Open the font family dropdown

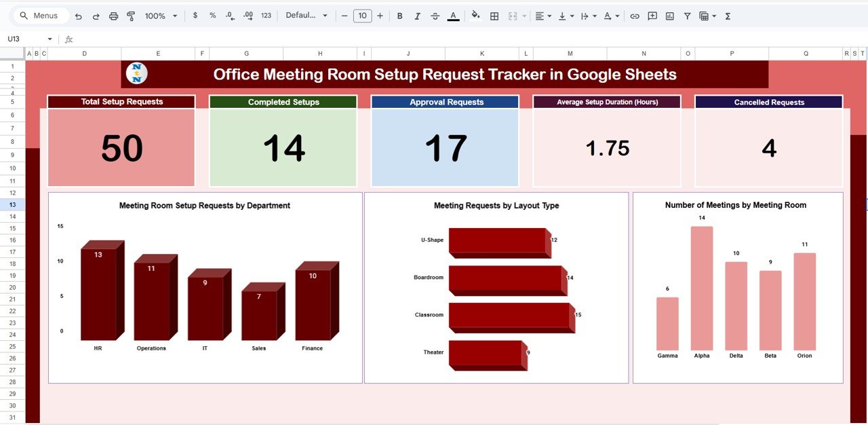(307, 15)
